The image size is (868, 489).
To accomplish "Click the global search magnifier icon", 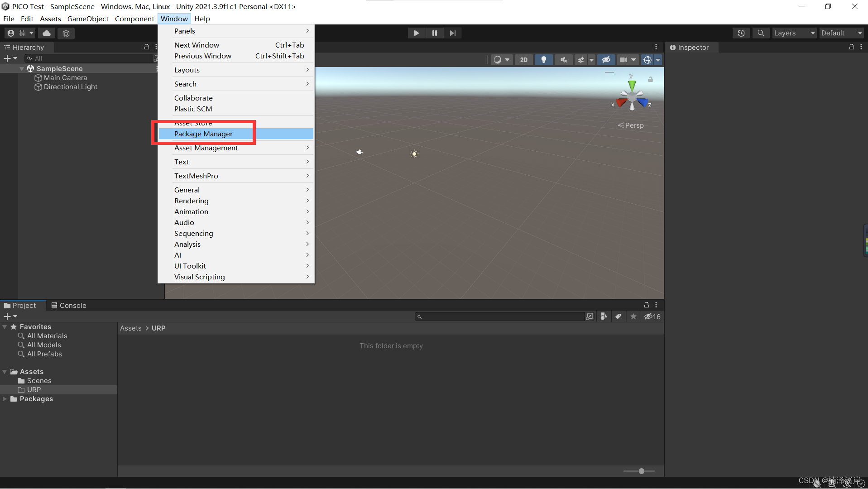I will pos(761,33).
